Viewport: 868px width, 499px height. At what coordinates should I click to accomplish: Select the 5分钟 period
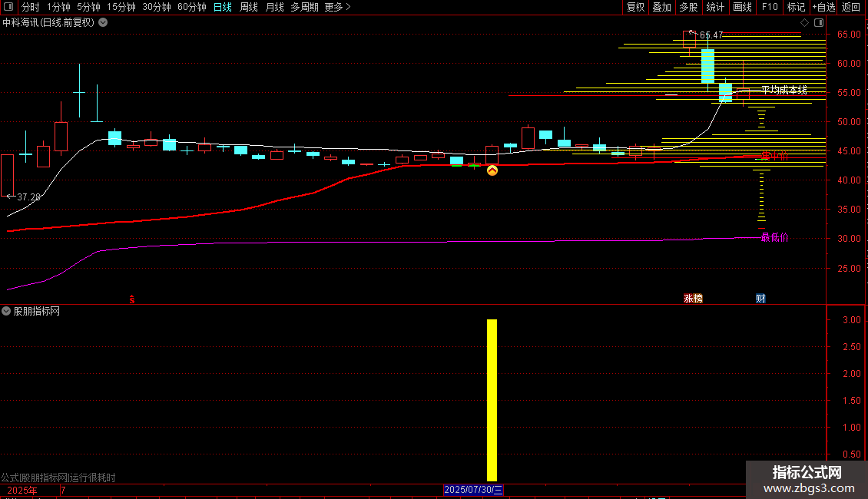pyautogui.click(x=88, y=7)
